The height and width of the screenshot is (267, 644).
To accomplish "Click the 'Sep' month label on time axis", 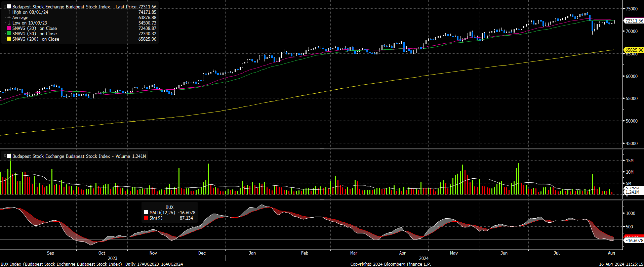I will (50, 253).
